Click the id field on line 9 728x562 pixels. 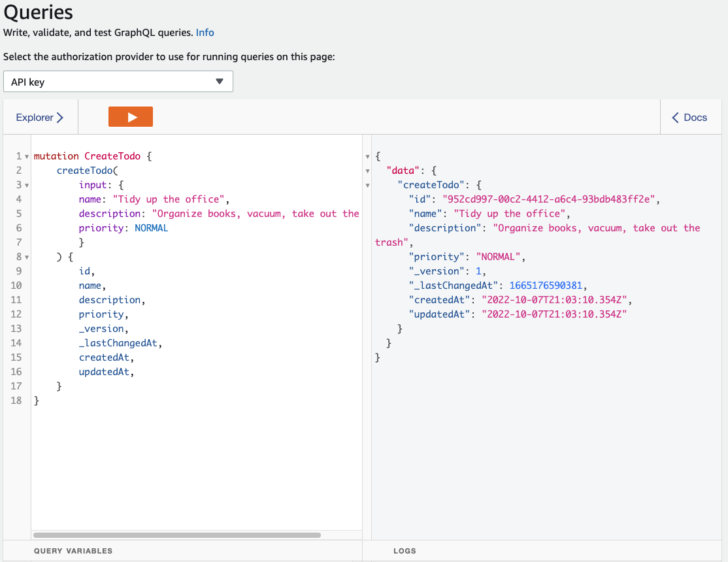pyautogui.click(x=84, y=271)
